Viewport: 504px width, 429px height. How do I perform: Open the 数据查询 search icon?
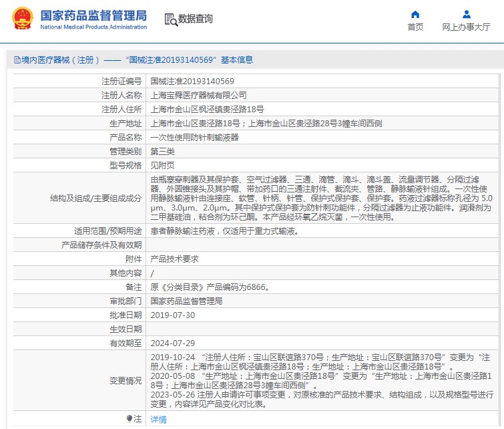(171, 20)
